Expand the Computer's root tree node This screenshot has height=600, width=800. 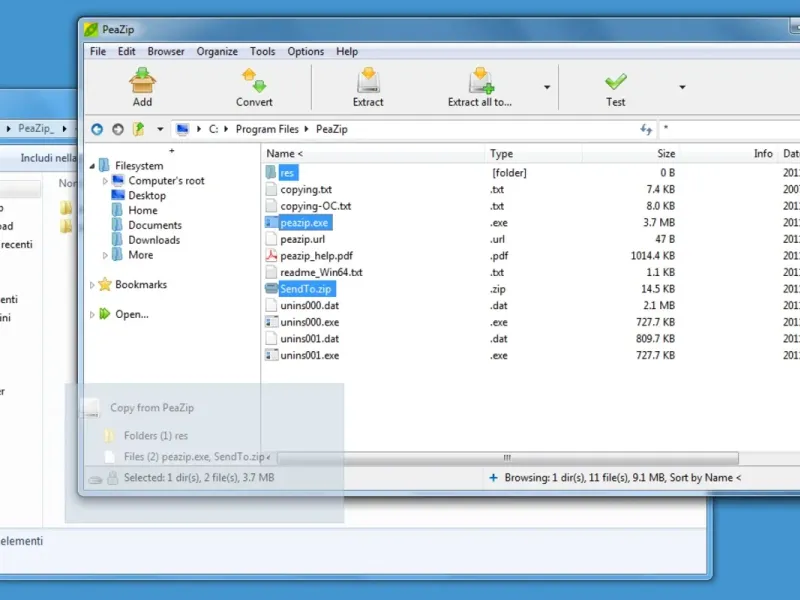click(x=105, y=181)
